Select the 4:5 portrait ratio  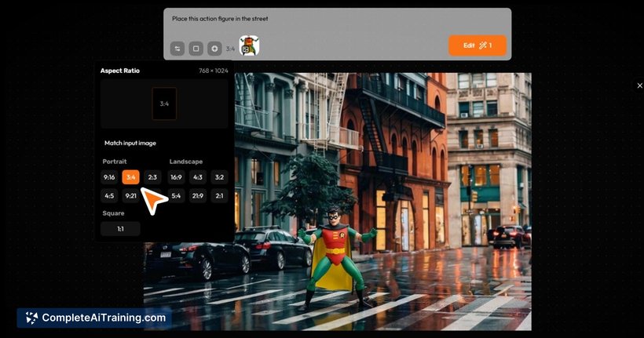click(109, 195)
